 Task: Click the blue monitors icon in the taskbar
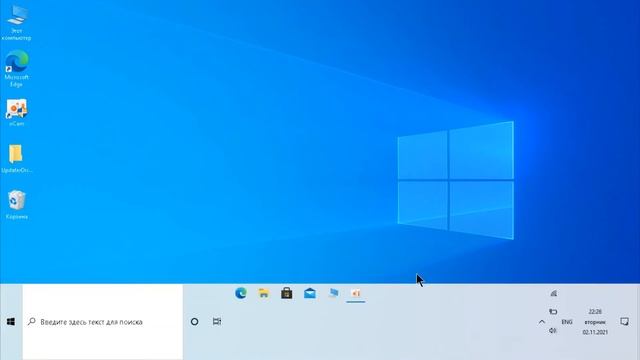point(333,293)
